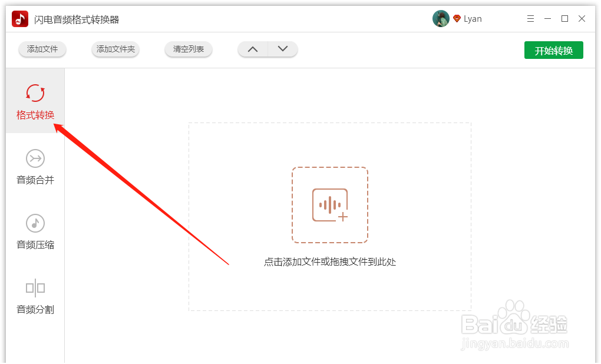Click the 添加文件夹 add folder button

(115, 49)
